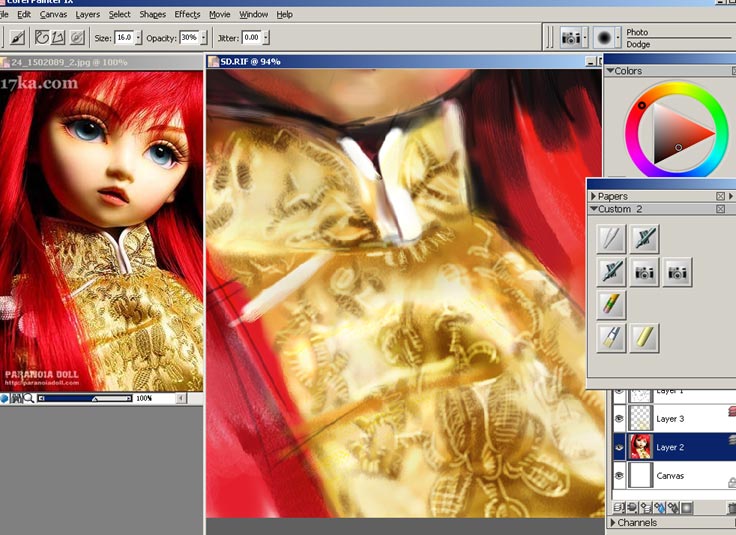Open the Canvas menu
The width and height of the screenshot is (736, 535).
53,15
